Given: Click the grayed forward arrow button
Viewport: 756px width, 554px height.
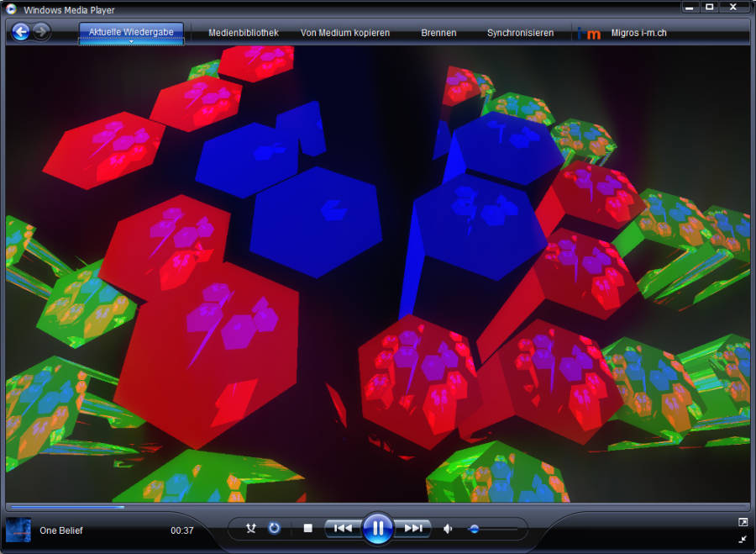Looking at the screenshot, I should (41, 32).
